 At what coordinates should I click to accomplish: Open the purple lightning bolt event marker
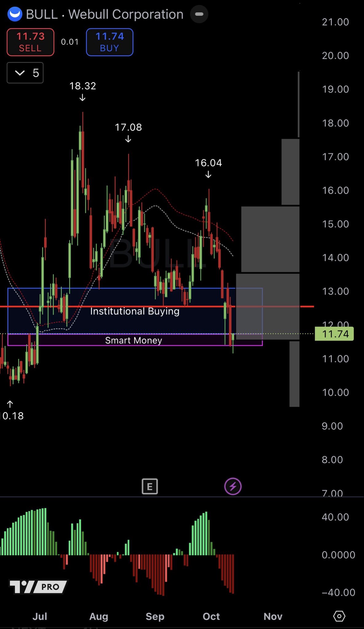tap(233, 486)
